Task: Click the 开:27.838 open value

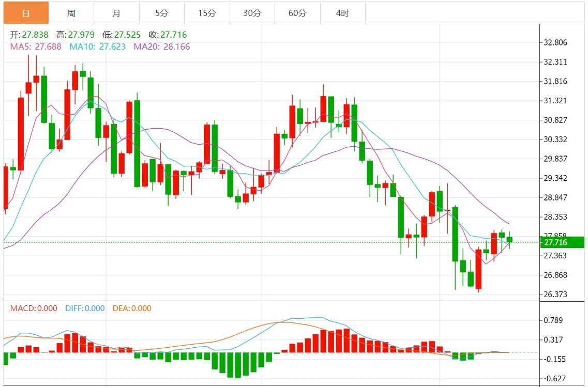Action: (29, 35)
